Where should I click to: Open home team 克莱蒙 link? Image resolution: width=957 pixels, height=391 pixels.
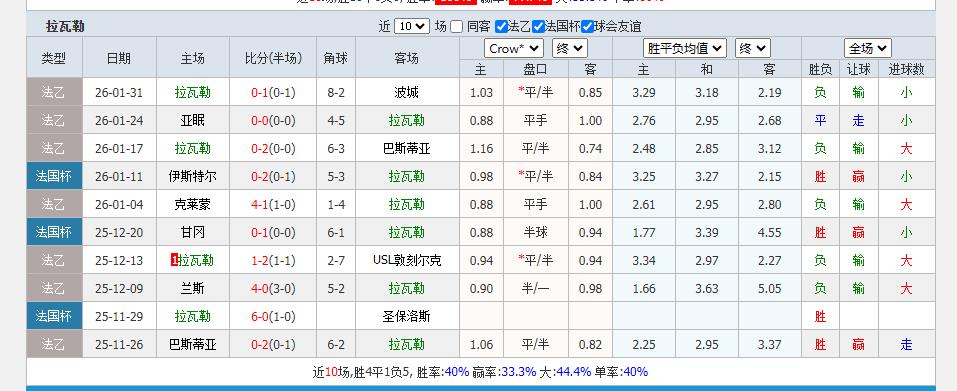(192, 205)
